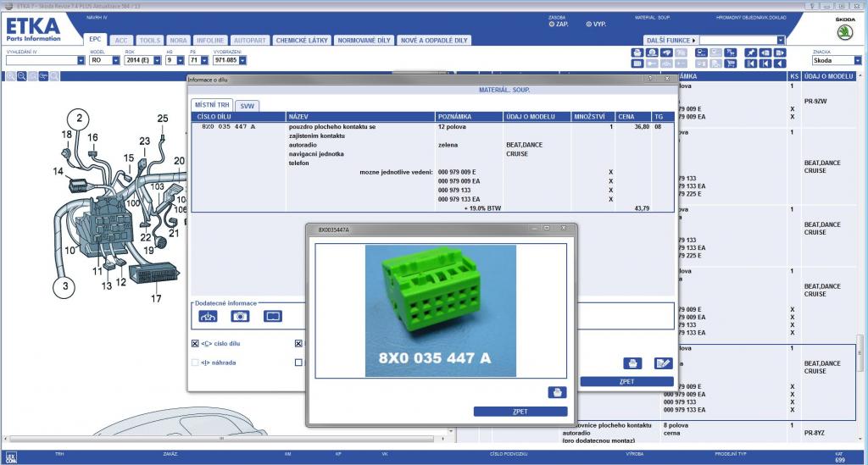The width and height of the screenshot is (868, 465).
Task: Select the Místní trh tab
Action: (x=212, y=104)
